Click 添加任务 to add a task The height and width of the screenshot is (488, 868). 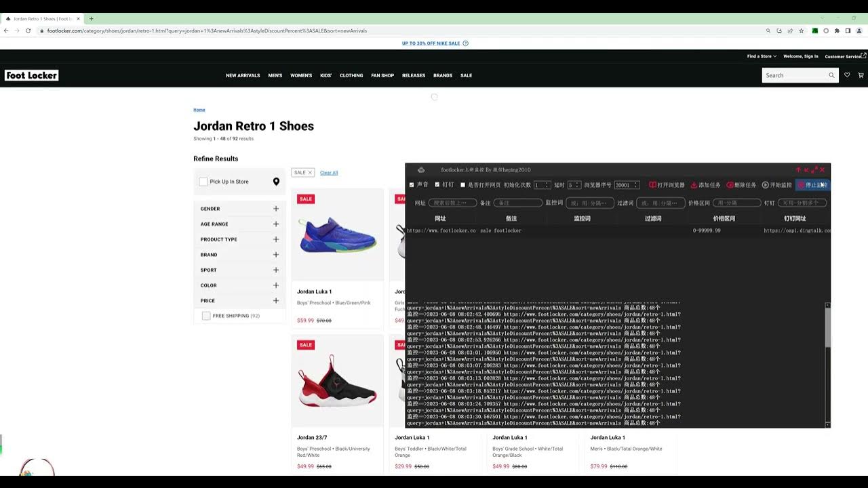[x=706, y=185]
